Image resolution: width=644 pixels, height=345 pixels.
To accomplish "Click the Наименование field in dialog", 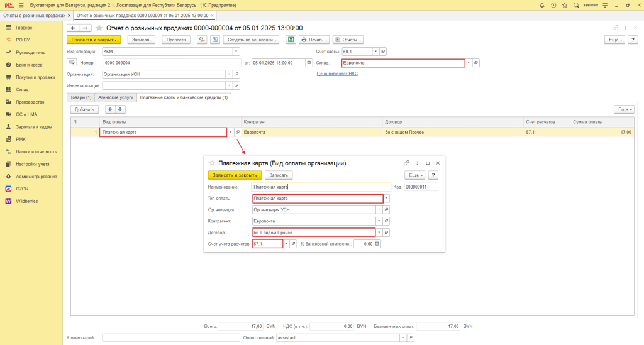I will tap(321, 187).
